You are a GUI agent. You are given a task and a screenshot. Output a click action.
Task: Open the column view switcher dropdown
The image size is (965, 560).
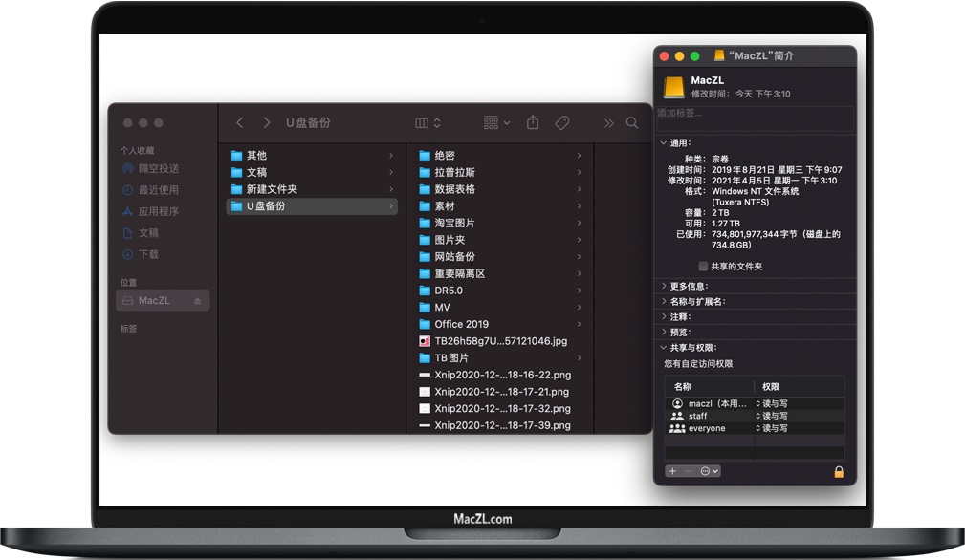[428, 123]
